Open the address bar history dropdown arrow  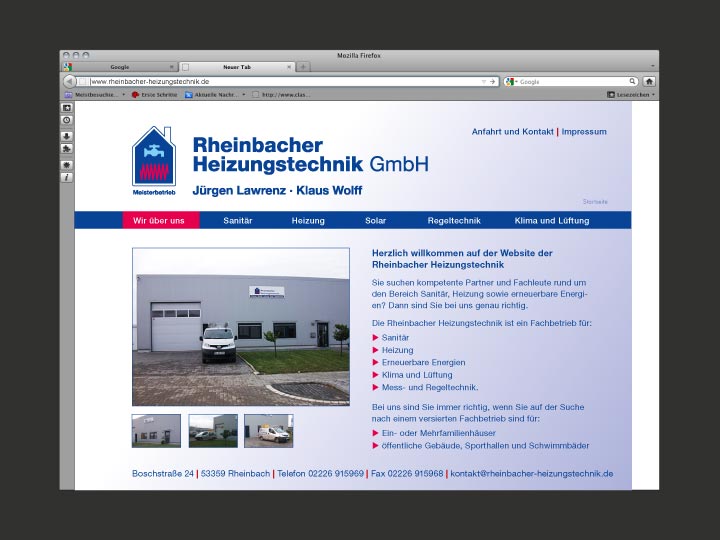483,82
